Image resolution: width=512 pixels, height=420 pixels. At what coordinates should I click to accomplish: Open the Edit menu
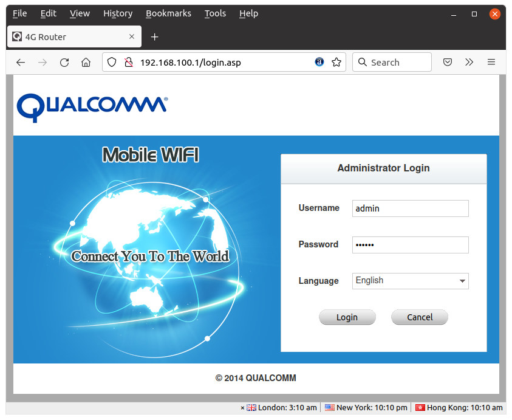pos(49,13)
